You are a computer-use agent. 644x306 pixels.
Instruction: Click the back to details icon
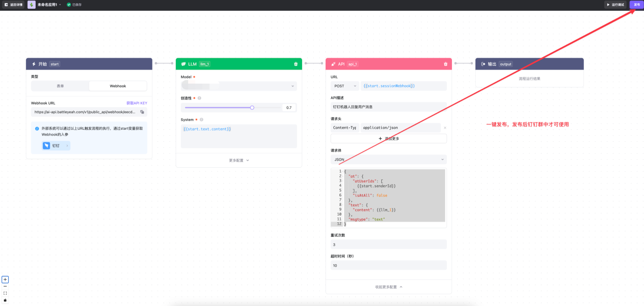[x=6, y=5]
